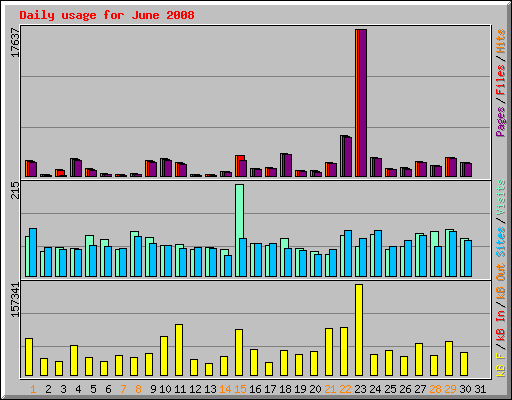Click the purple hits bar for day 22
The image size is (512, 400).
[348, 157]
